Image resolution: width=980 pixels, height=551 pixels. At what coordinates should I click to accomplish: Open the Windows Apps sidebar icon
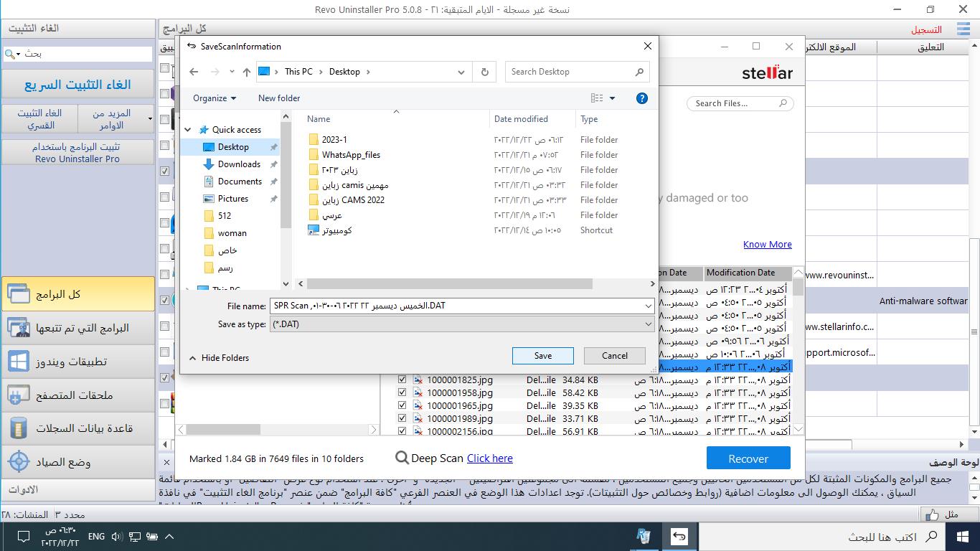pyautogui.click(x=19, y=362)
